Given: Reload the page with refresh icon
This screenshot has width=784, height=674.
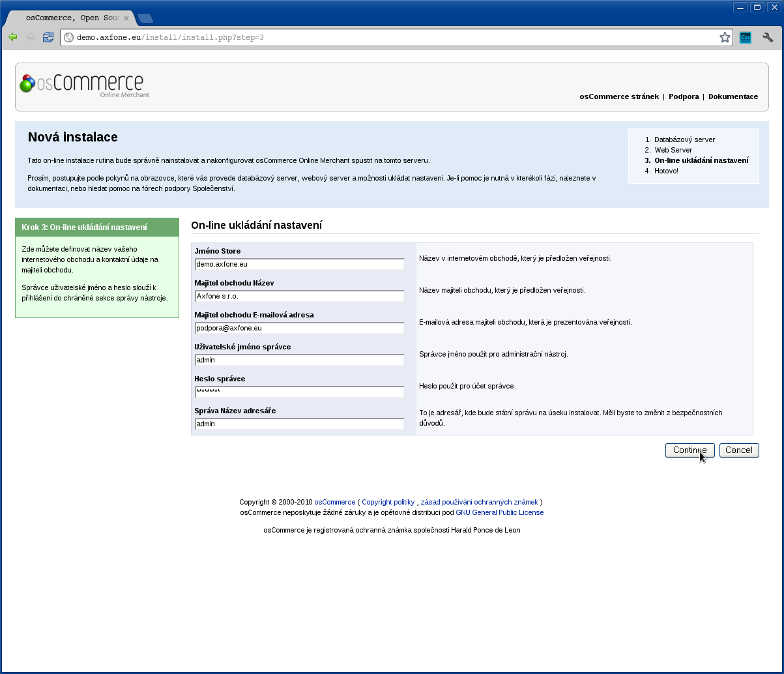Looking at the screenshot, I should tap(48, 37).
